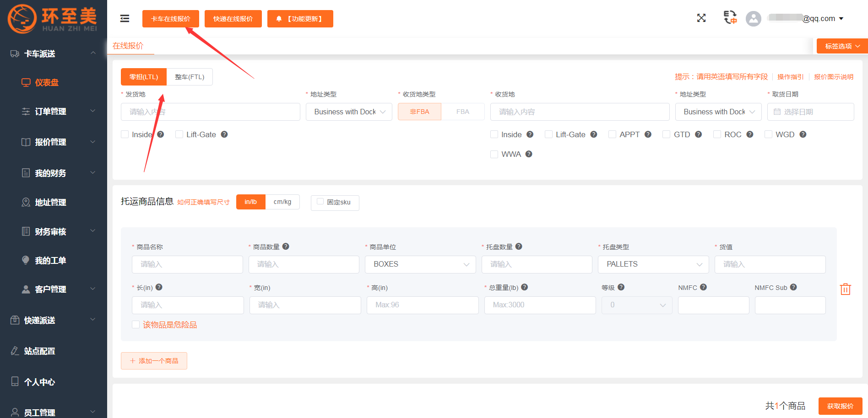Image resolution: width=868 pixels, height=418 pixels.
Task: Click the language translation icon
Action: click(730, 17)
